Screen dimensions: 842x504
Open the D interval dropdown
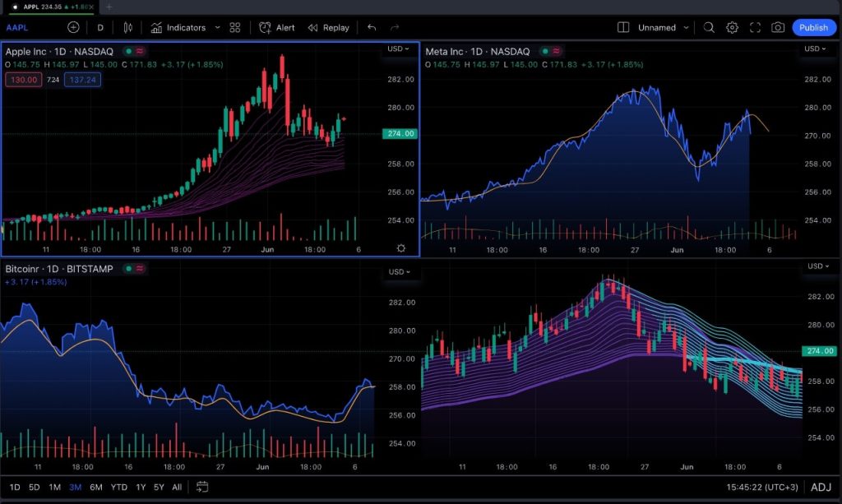[99, 27]
